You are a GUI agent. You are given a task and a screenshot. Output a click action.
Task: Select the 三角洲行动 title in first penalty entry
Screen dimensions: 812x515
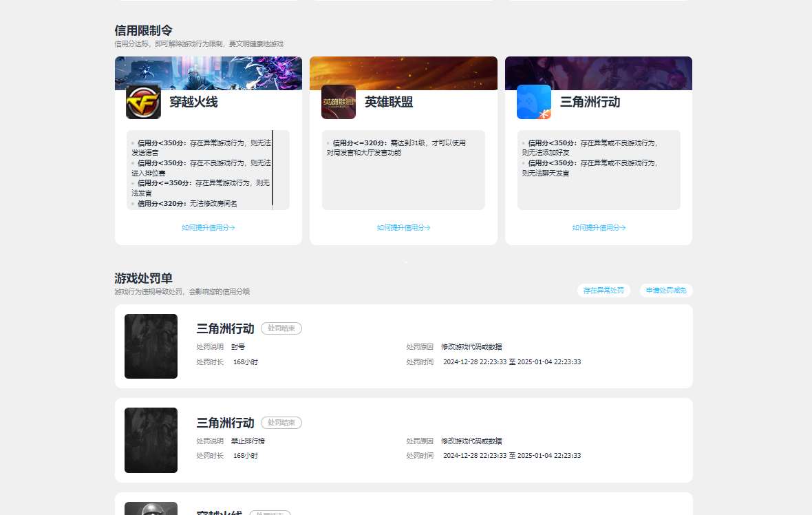click(224, 328)
